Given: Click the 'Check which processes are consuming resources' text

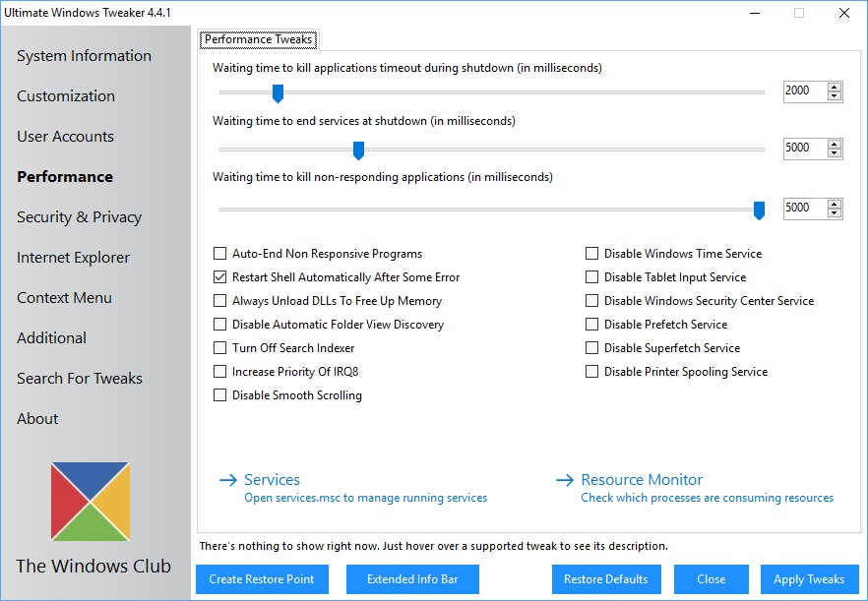Looking at the screenshot, I should [x=707, y=498].
